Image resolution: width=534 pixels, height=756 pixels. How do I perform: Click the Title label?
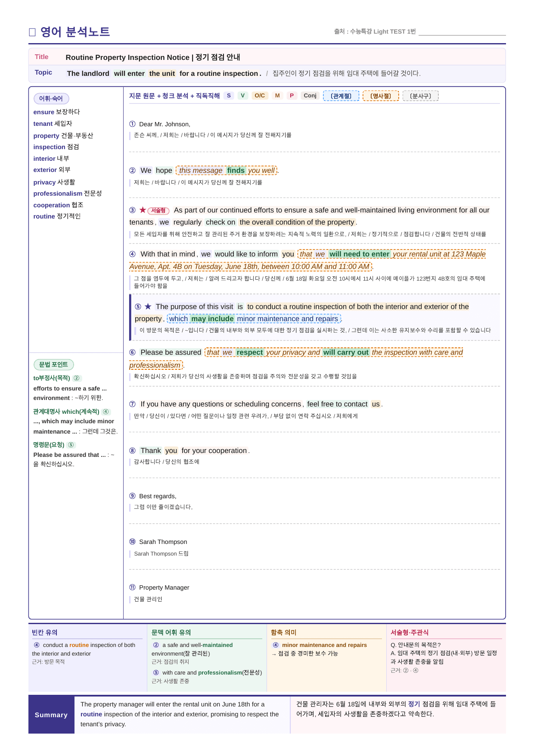[42, 57]
